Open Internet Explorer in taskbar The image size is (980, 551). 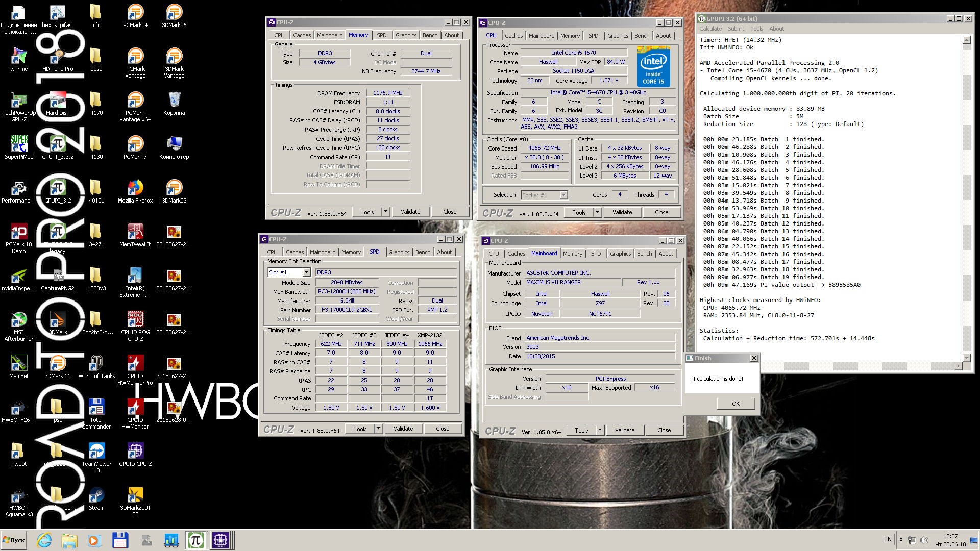44,540
